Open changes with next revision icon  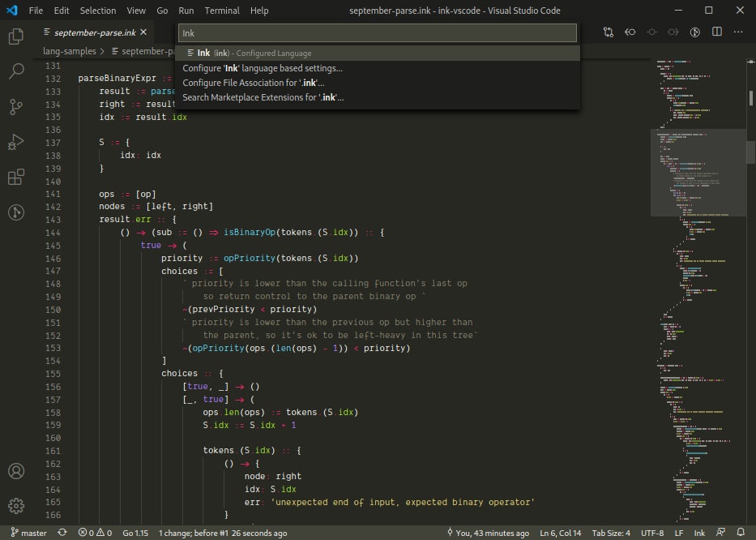(673, 32)
